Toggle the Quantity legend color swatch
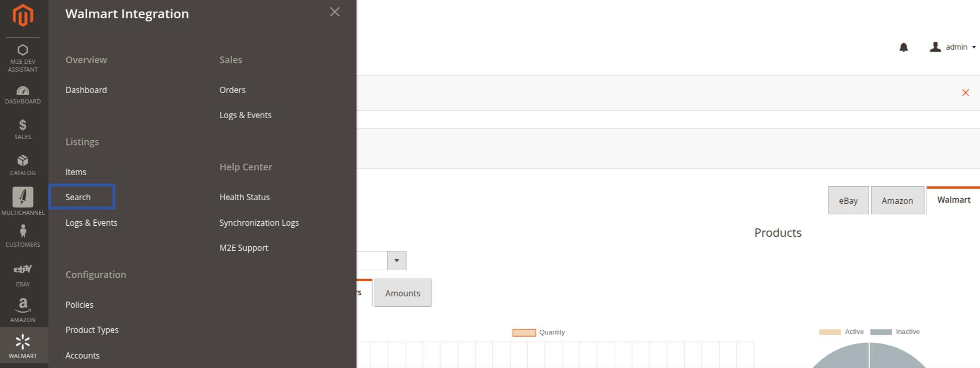This screenshot has height=368, width=980. pos(524,332)
